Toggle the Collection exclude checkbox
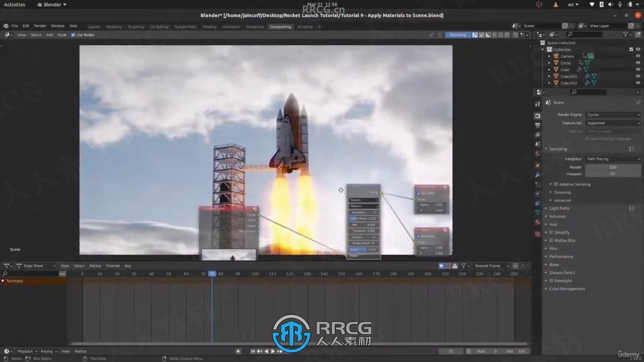The height and width of the screenshot is (362, 644). [x=631, y=49]
